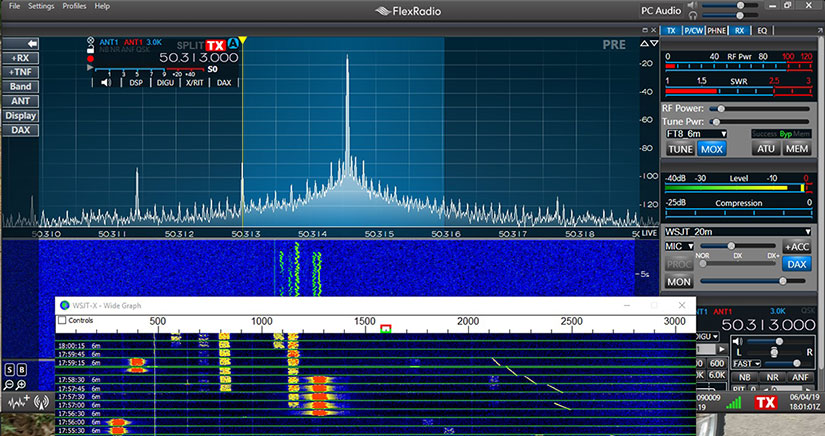Screen dimensions: 825x436
Task: Zoom in the panadapter with the plus magnifier
Action: point(21,386)
